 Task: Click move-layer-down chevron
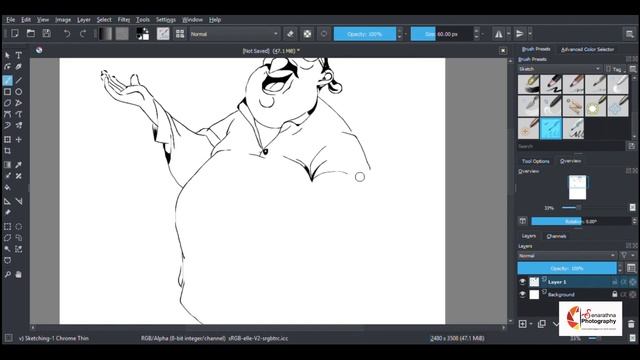(556, 324)
